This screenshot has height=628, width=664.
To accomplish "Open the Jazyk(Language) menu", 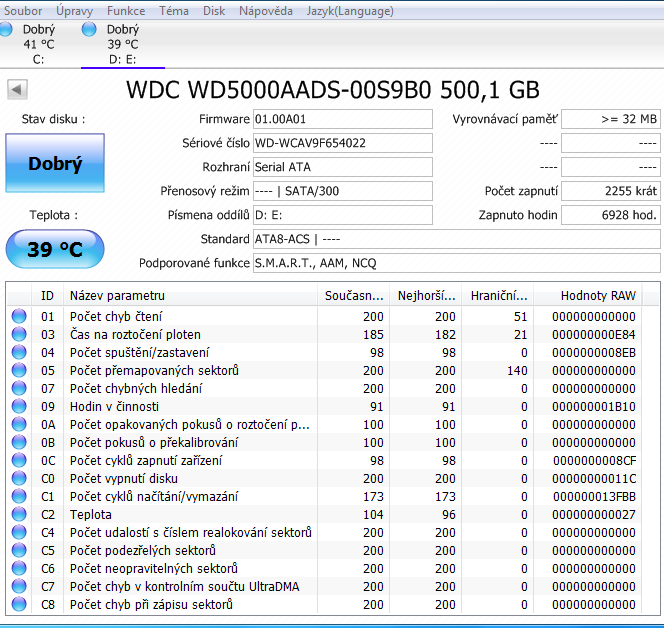I will [x=350, y=10].
